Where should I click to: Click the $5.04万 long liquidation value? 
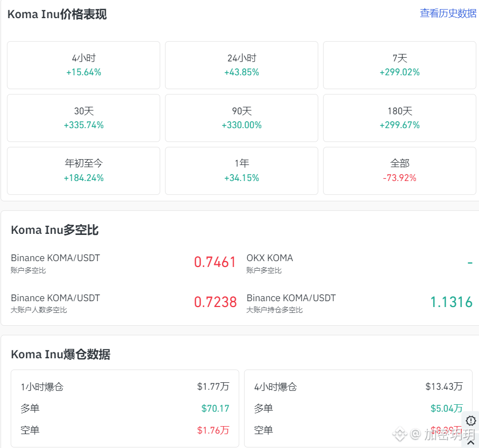[446, 408]
